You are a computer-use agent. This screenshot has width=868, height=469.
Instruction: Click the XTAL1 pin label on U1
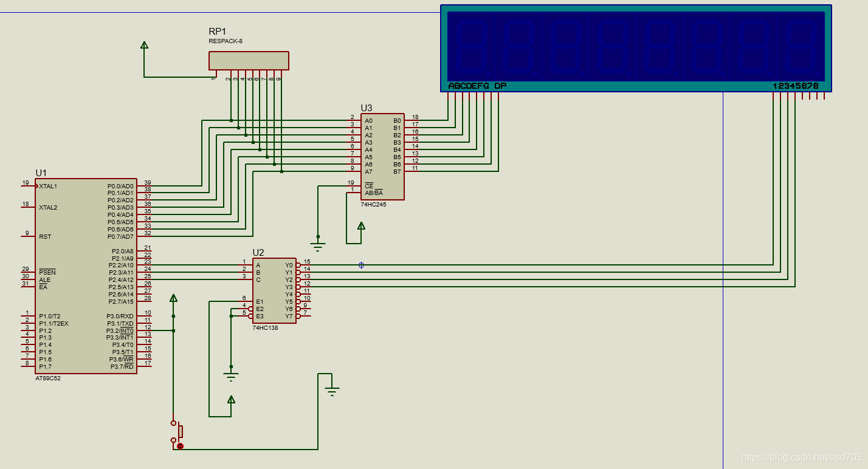click(x=48, y=186)
